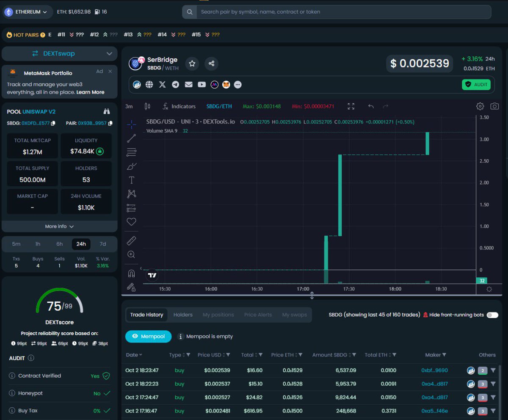Open the 3m chart interval selector
Viewport: 508px width, 420px height.
[129, 106]
